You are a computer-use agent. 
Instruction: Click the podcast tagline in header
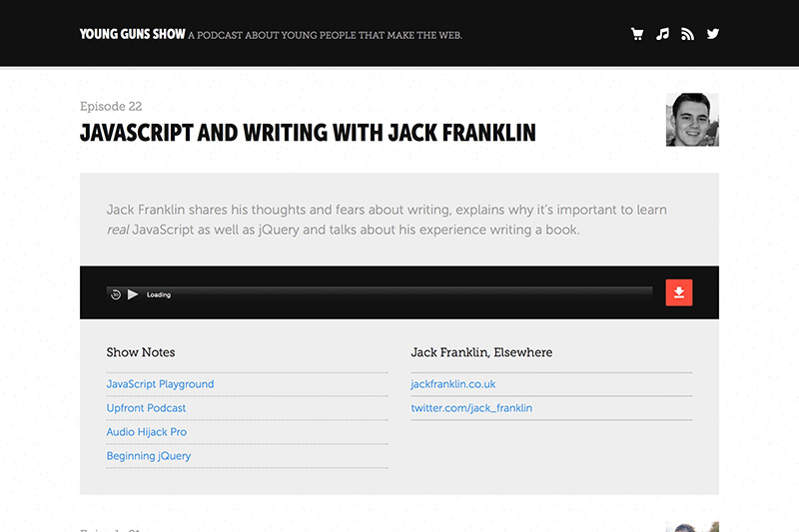(x=325, y=35)
